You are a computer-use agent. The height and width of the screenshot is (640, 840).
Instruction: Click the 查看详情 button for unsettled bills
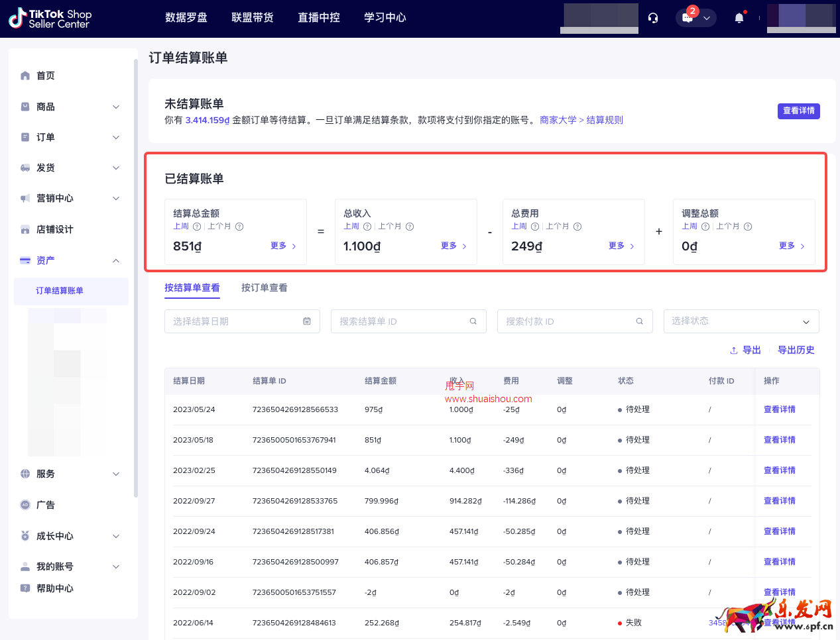(x=798, y=111)
